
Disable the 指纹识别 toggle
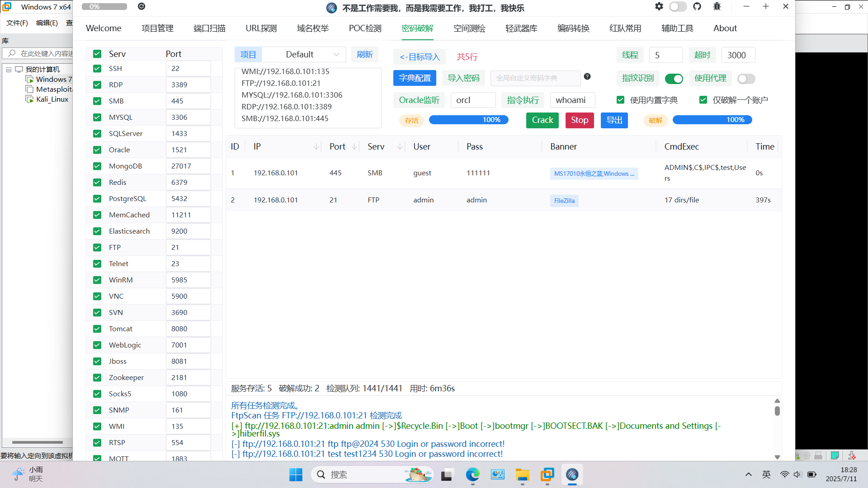(x=674, y=78)
